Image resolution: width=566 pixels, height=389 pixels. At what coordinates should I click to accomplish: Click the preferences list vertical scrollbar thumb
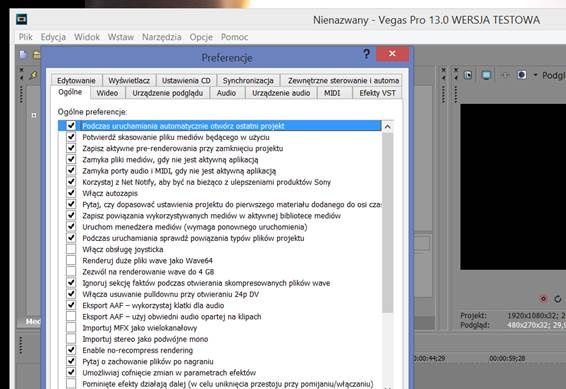coord(387,223)
